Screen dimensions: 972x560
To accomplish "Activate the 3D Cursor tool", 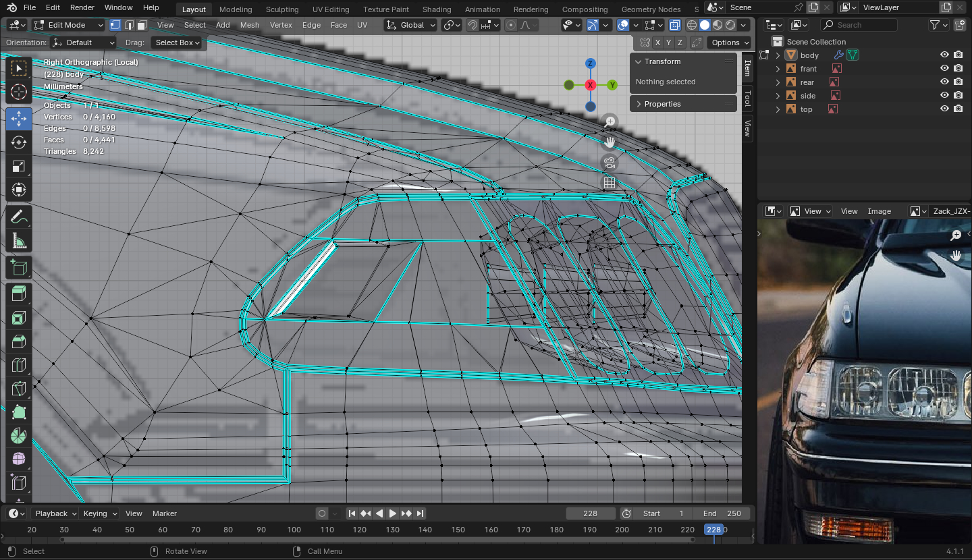I will (x=19, y=92).
